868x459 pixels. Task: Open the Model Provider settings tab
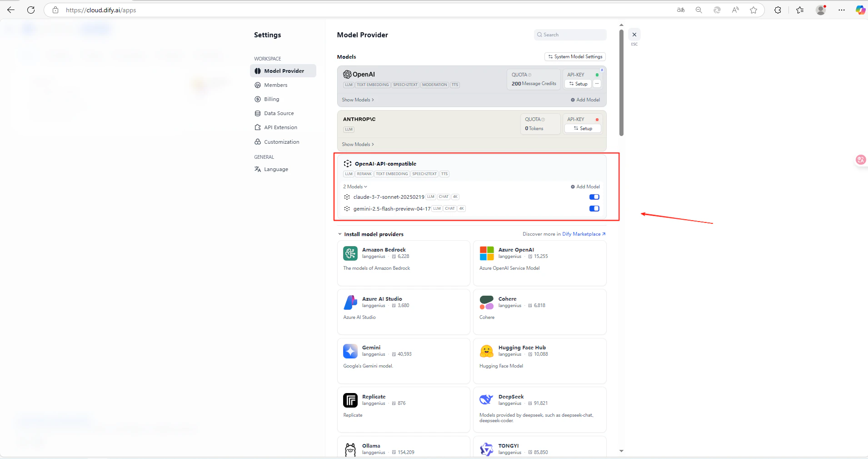283,71
